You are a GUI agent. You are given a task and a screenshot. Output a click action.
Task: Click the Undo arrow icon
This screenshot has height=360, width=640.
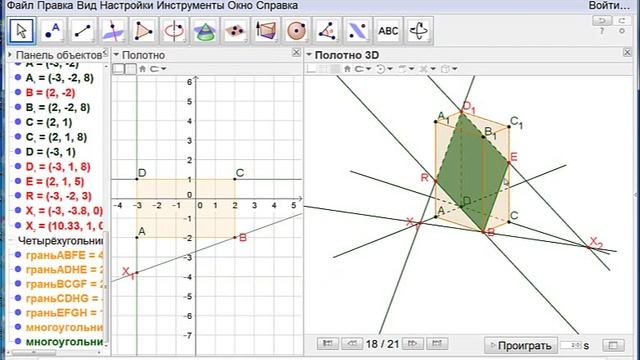coord(602,20)
